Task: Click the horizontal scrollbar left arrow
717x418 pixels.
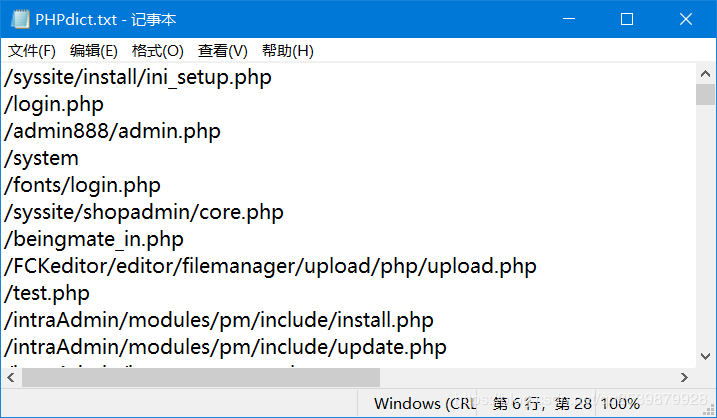Action: pos(11,377)
